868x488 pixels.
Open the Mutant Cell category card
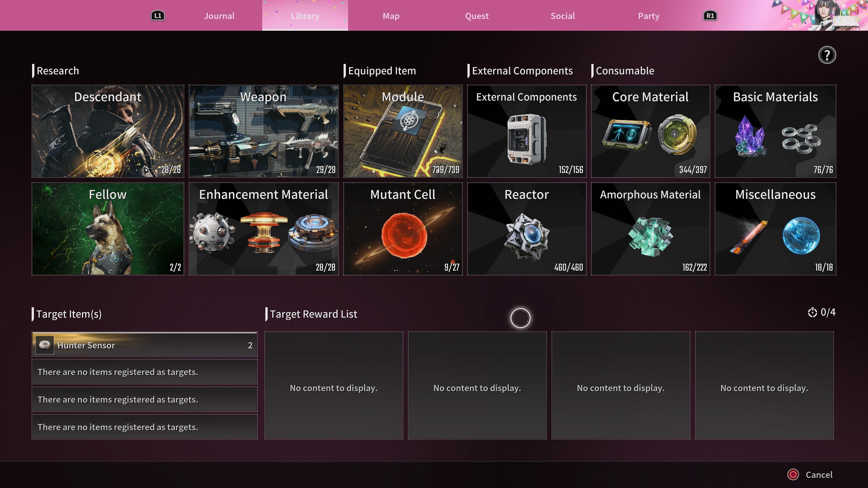(x=403, y=229)
